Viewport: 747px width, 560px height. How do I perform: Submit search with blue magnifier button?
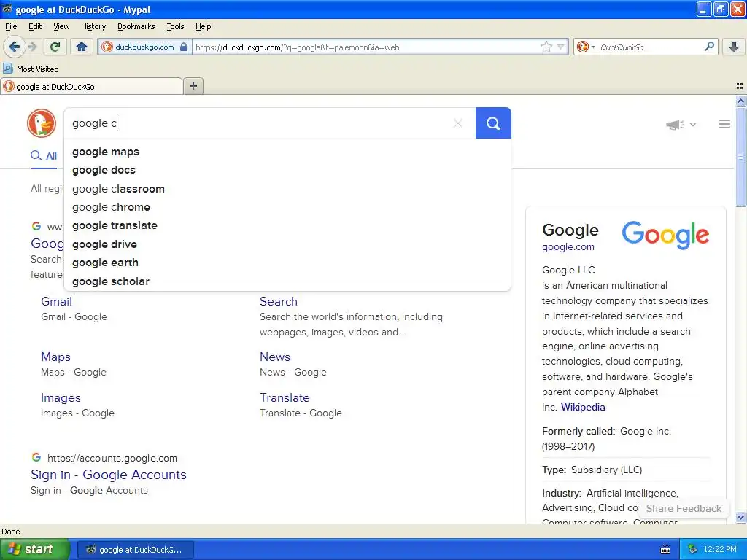pyautogui.click(x=493, y=123)
